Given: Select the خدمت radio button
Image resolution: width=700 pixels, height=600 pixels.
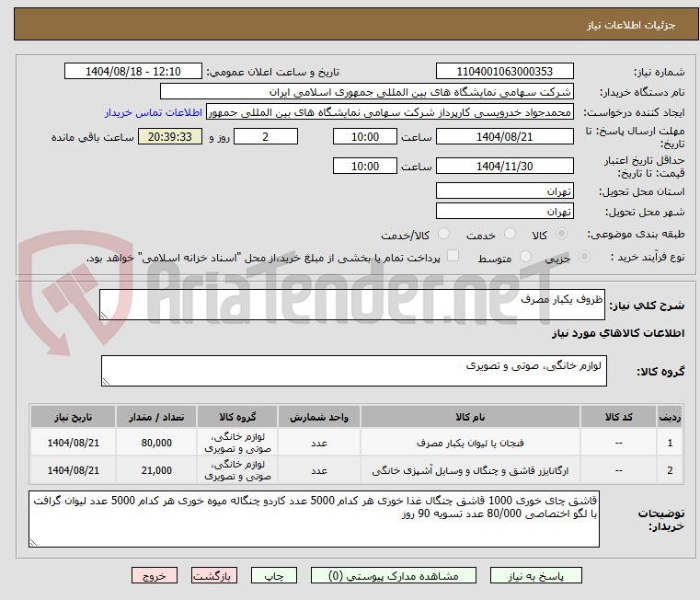Looking at the screenshot, I should point(510,234).
